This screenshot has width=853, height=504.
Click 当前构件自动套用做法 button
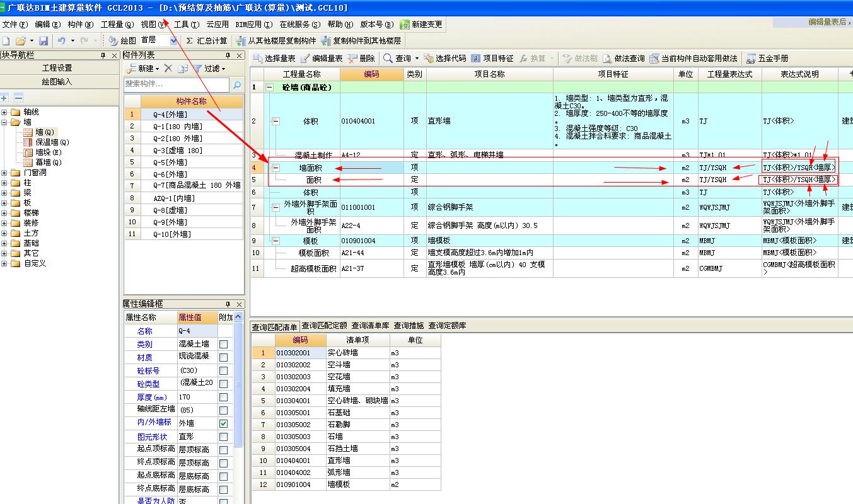[x=693, y=58]
